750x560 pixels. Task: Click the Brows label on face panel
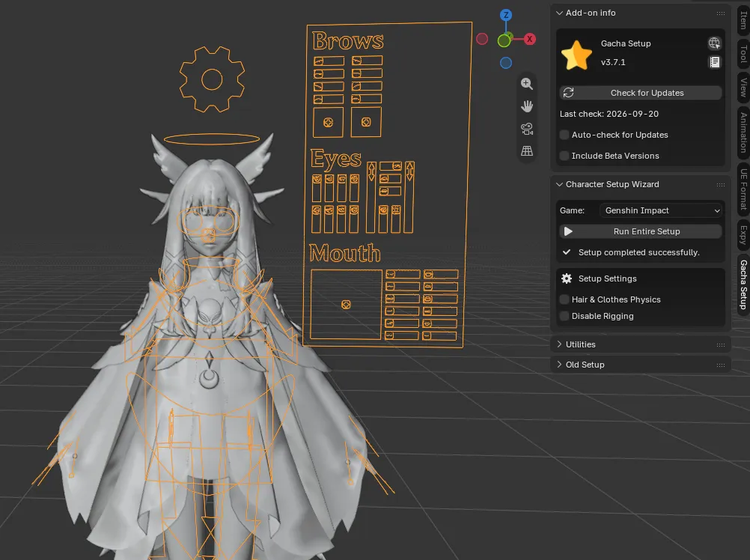348,40
